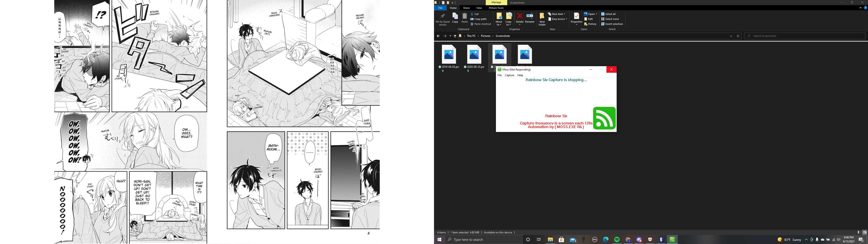The image size is (868, 244).
Task: Click the Forward navigation arrow
Action: click(445, 36)
